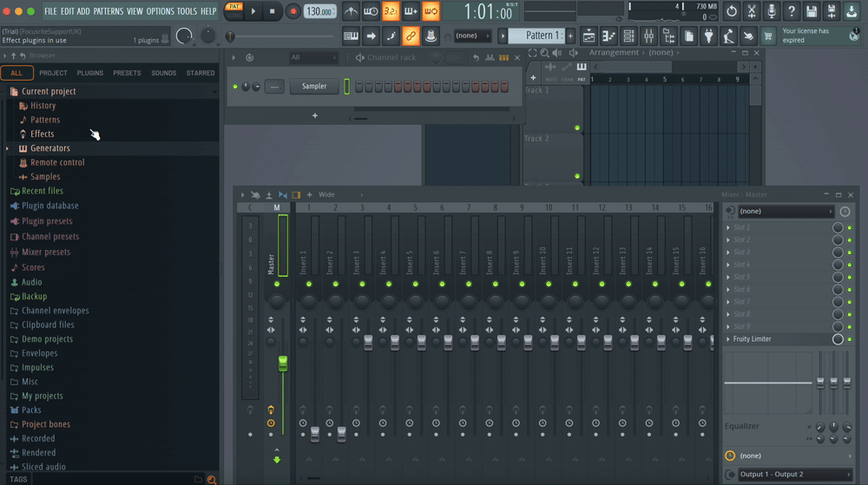Open the Mixer presets folder
The image size is (868, 485).
(x=46, y=252)
